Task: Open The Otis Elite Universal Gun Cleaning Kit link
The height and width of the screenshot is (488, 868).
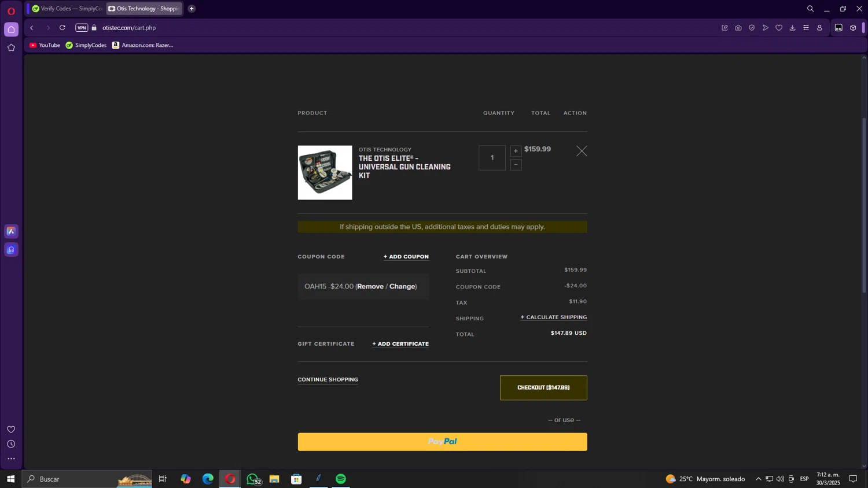Action: pyautogui.click(x=404, y=167)
